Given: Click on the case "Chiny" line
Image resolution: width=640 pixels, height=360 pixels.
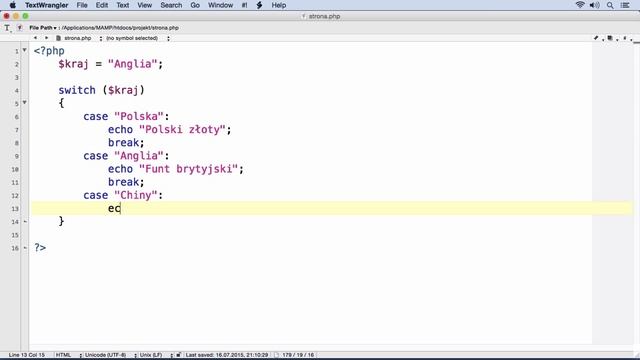Looking at the screenshot, I should [123, 196].
